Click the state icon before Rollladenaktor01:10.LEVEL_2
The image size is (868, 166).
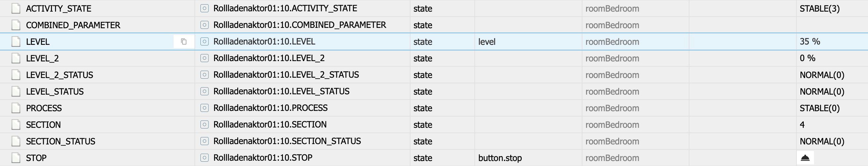pos(204,58)
